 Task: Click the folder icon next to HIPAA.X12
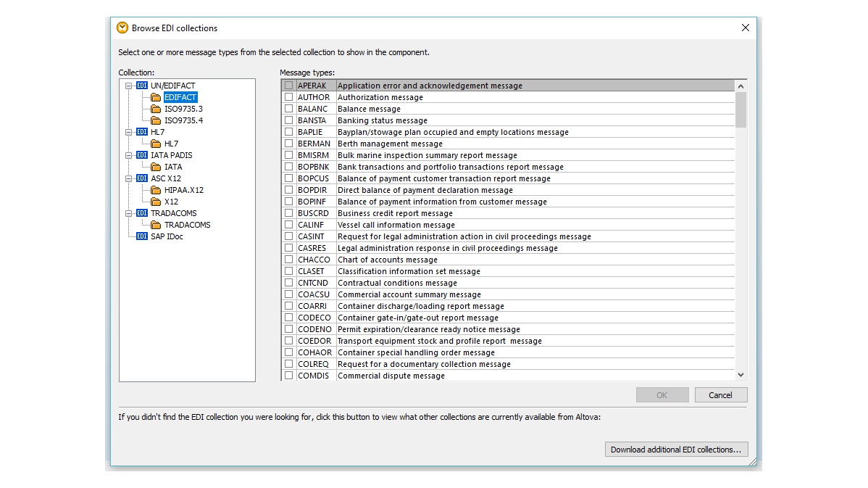(x=156, y=191)
